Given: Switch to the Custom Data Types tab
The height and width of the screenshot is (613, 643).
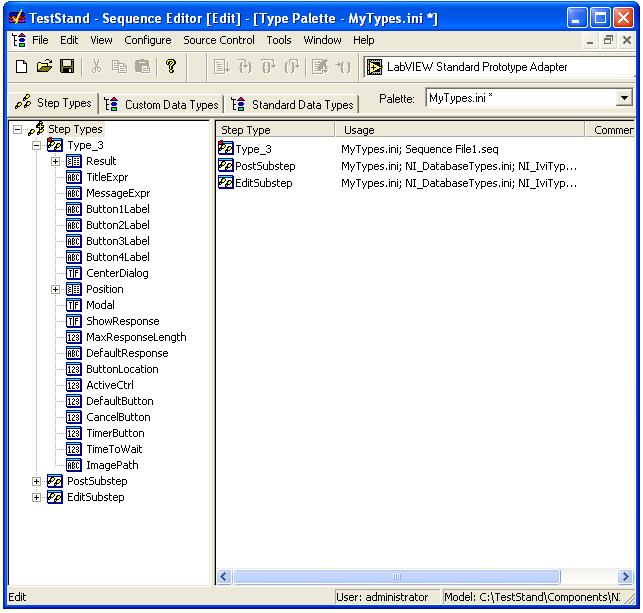Looking at the screenshot, I should [x=161, y=105].
